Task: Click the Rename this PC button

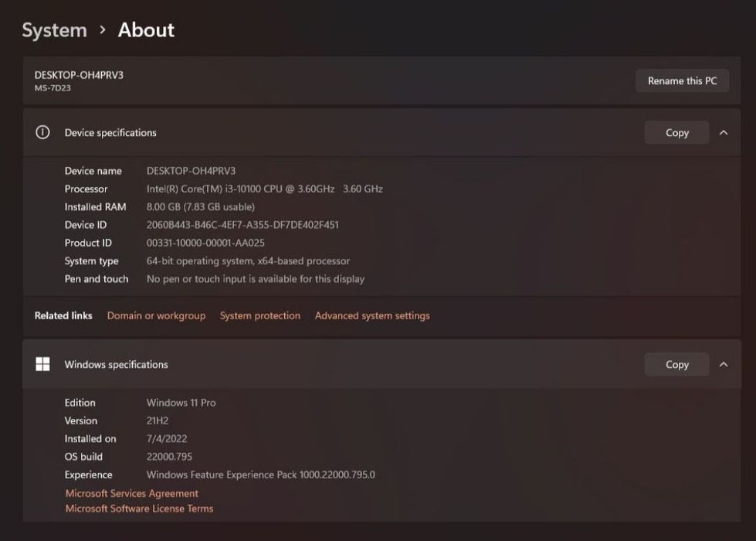Action: pyautogui.click(x=682, y=80)
